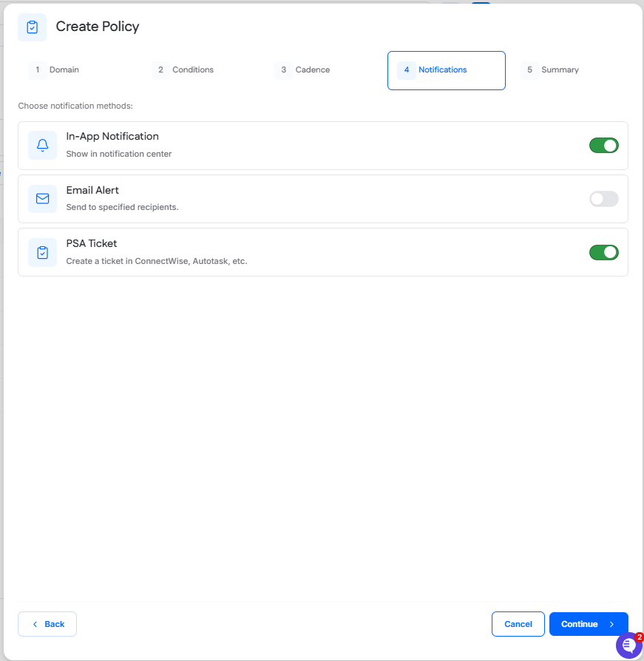
Task: Click the envelope icon for Email Alert
Action: coord(43,199)
